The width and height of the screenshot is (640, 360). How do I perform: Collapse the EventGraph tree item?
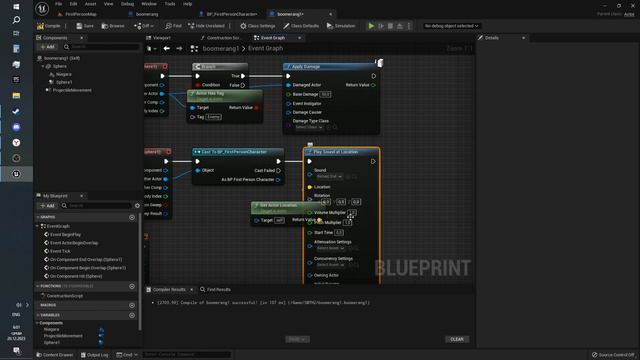click(37, 226)
